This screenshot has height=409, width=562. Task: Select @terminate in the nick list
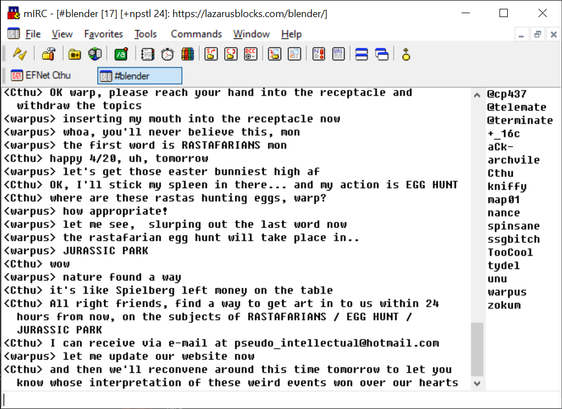(520, 120)
